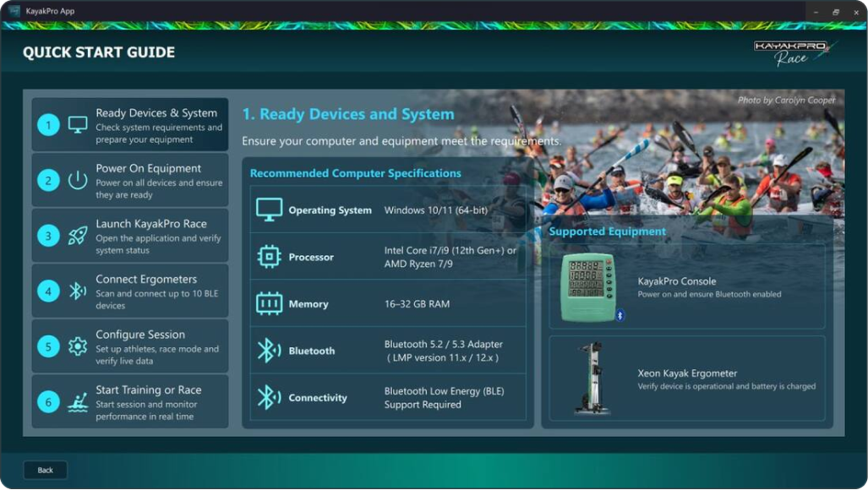The height and width of the screenshot is (490, 868).
Task: Click the kayaker icon for Start Training or Race
Action: click(x=78, y=402)
